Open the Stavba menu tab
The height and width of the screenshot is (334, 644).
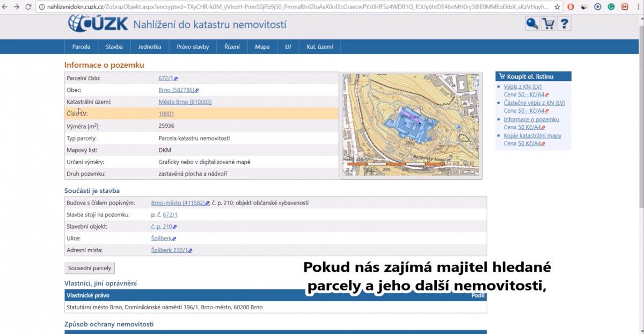[x=114, y=47]
